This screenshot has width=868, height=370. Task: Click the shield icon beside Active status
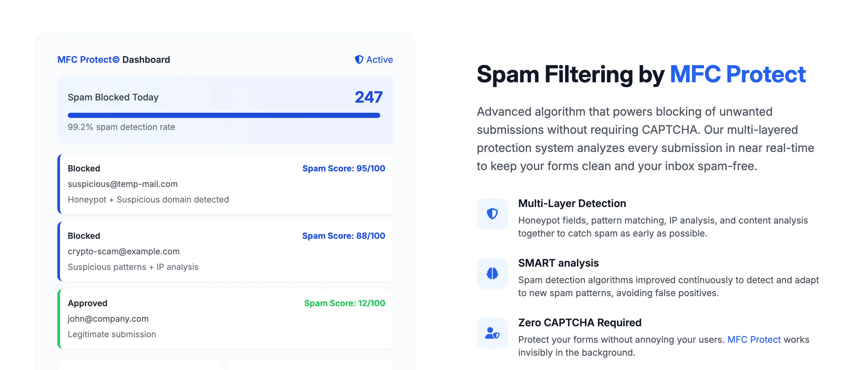coord(359,60)
